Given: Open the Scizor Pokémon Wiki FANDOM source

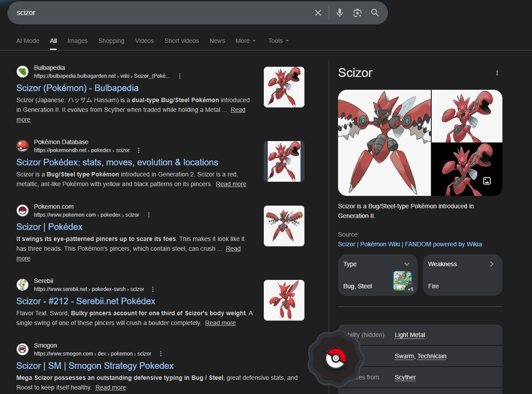Looking at the screenshot, I should click(x=410, y=244).
